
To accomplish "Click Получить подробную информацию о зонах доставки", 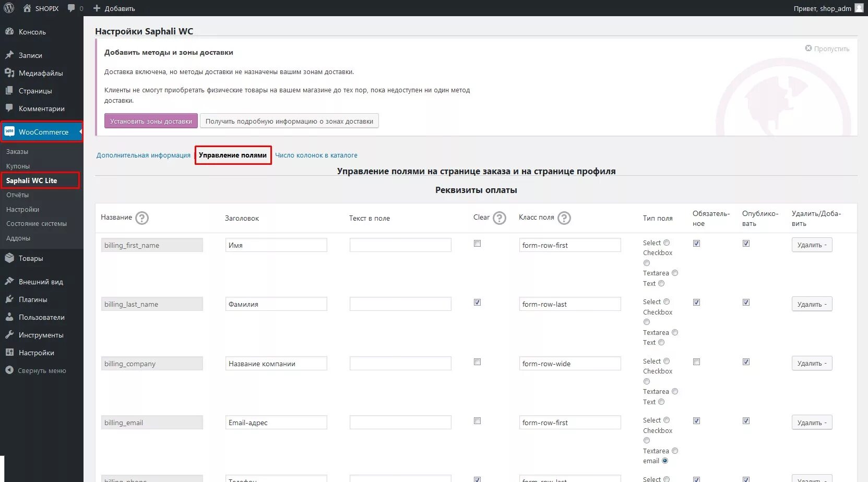I will (289, 121).
